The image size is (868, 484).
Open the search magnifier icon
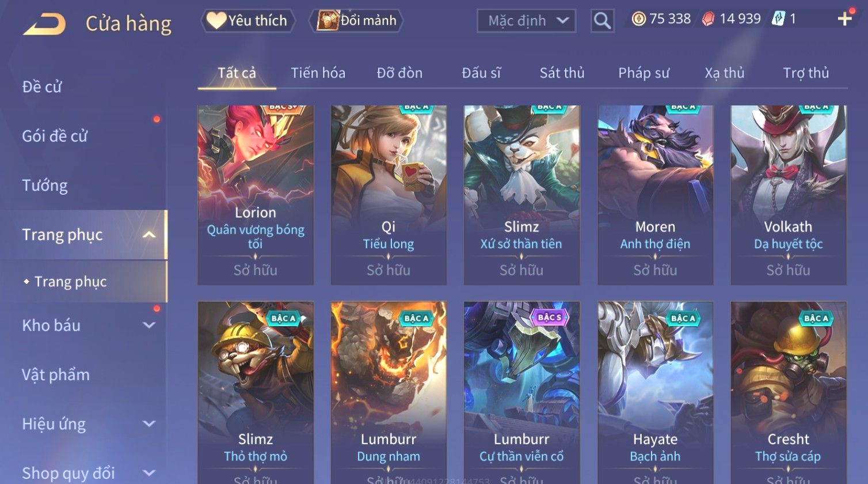[x=602, y=21]
